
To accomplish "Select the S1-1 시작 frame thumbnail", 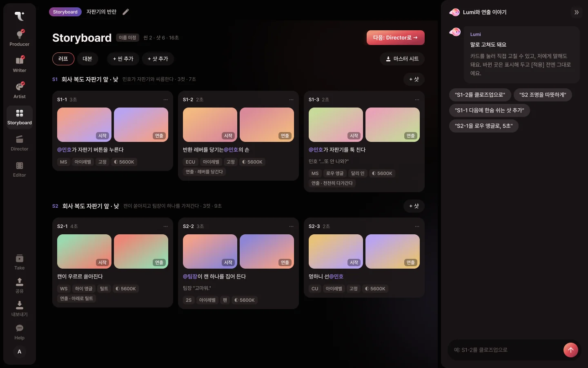I will click(x=84, y=125).
